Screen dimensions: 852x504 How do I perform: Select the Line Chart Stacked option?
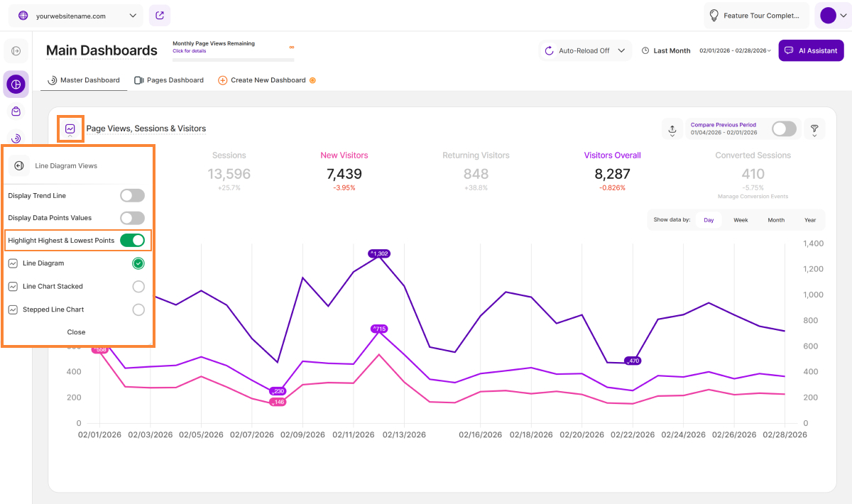[138, 287]
